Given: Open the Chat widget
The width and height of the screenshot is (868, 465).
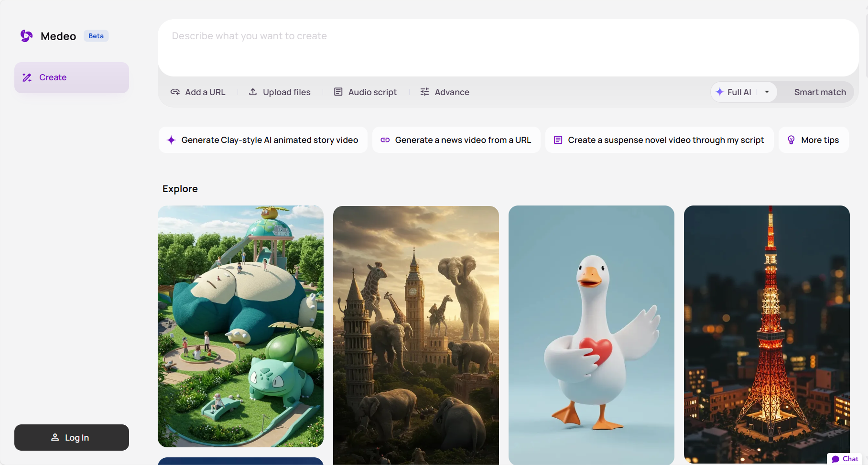Looking at the screenshot, I should pyautogui.click(x=845, y=459).
